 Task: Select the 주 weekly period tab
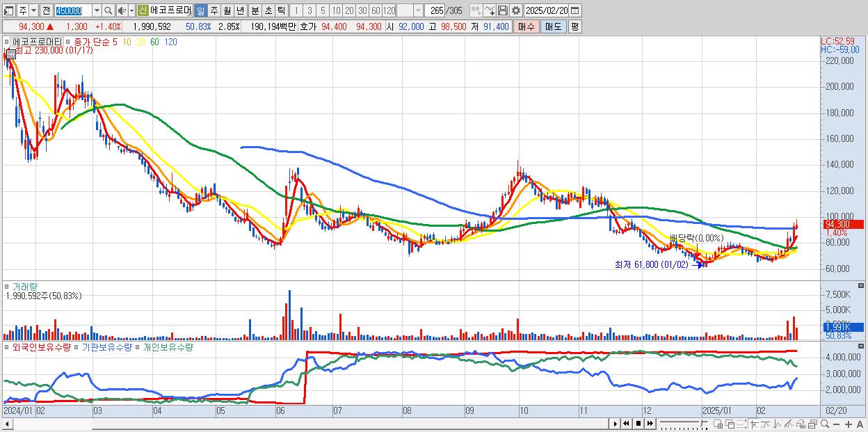click(x=214, y=10)
